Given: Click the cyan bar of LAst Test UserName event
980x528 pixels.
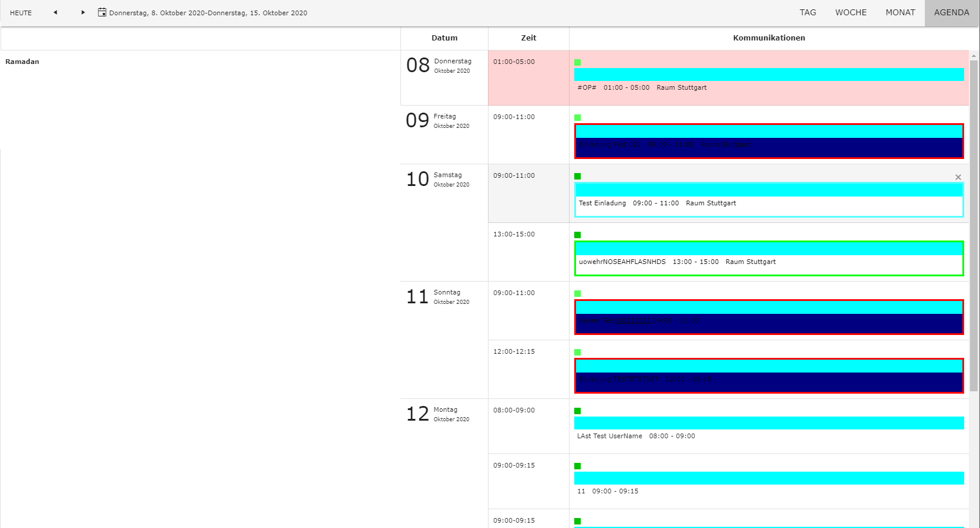Looking at the screenshot, I should [769, 423].
